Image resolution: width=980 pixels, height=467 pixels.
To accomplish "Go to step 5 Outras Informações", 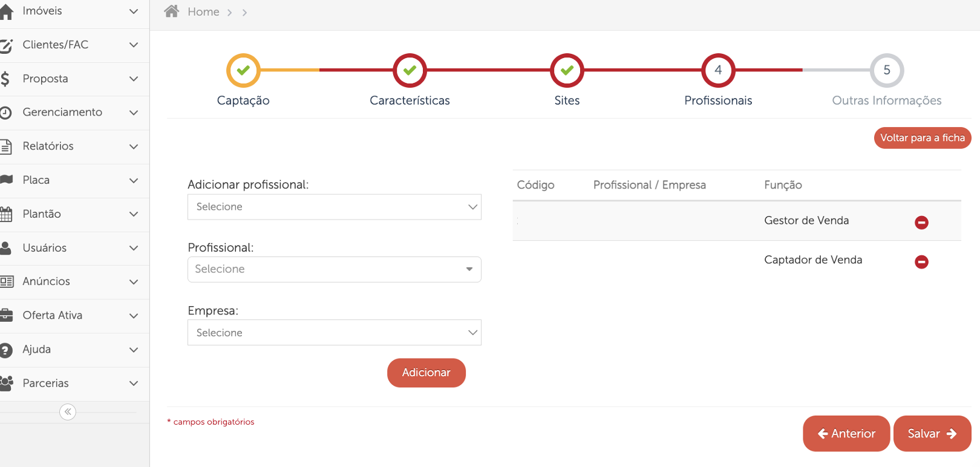I will pyautogui.click(x=887, y=70).
